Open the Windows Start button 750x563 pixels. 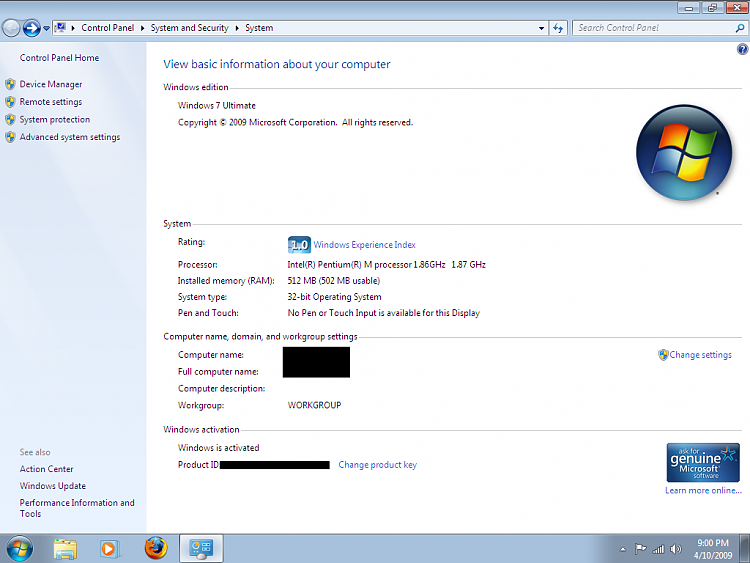point(20,549)
